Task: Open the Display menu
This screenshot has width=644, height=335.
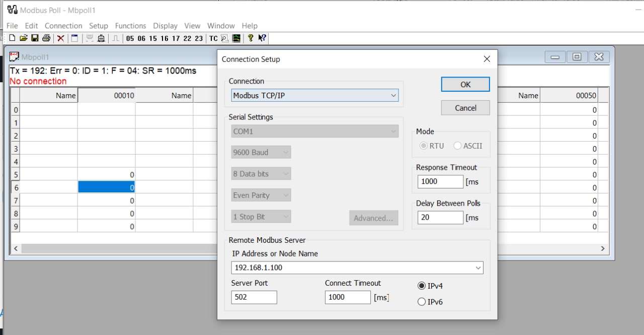Action: [166, 26]
